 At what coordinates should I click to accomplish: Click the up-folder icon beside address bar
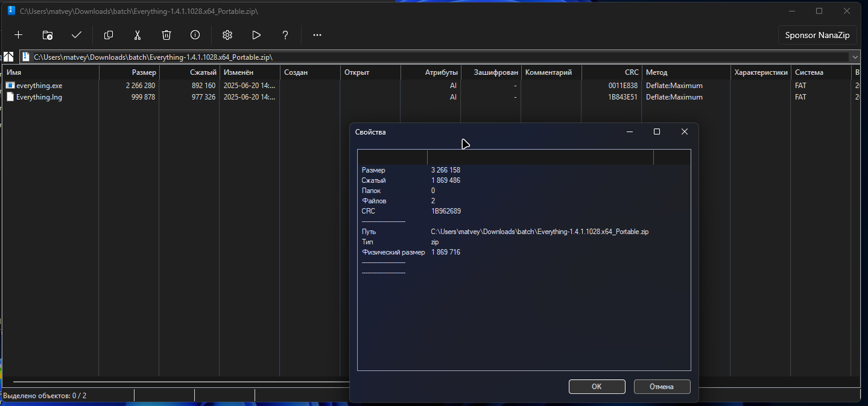pos(9,57)
